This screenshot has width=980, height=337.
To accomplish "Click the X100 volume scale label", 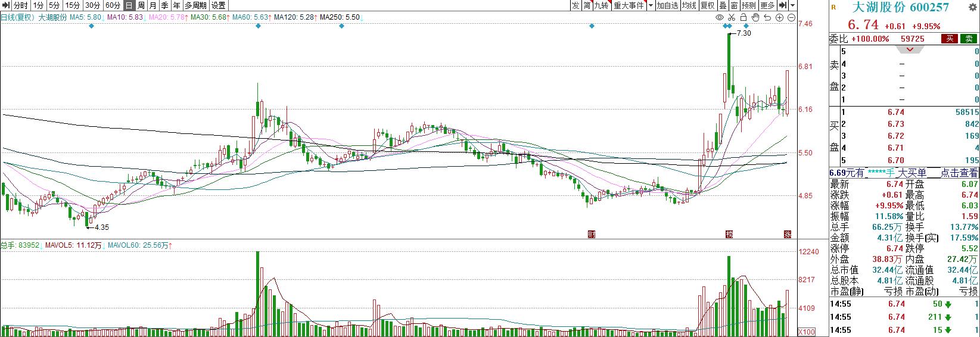I will pyautogui.click(x=807, y=332).
